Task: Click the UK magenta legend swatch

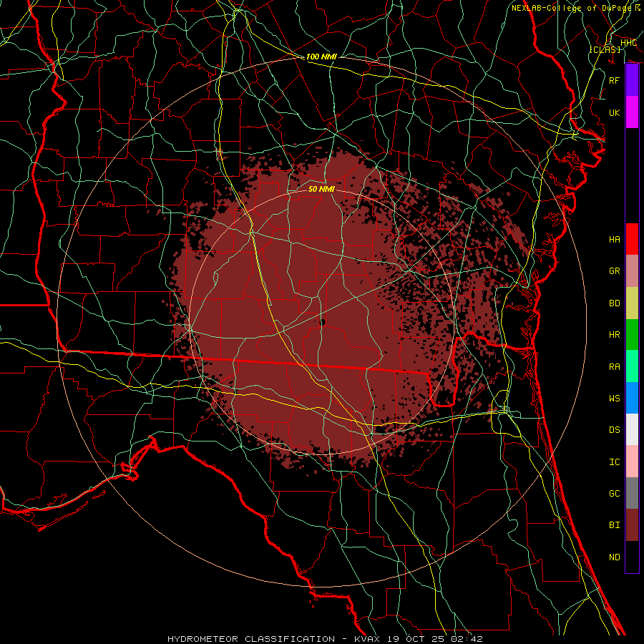Action: pyautogui.click(x=632, y=112)
